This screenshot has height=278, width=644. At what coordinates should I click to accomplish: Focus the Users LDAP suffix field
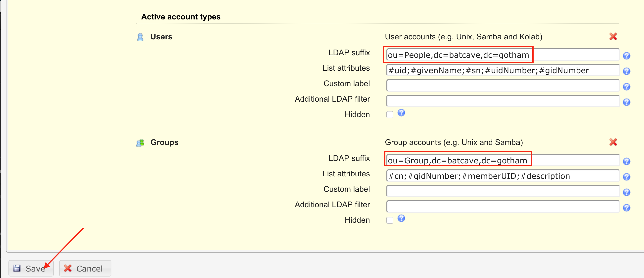coord(503,55)
